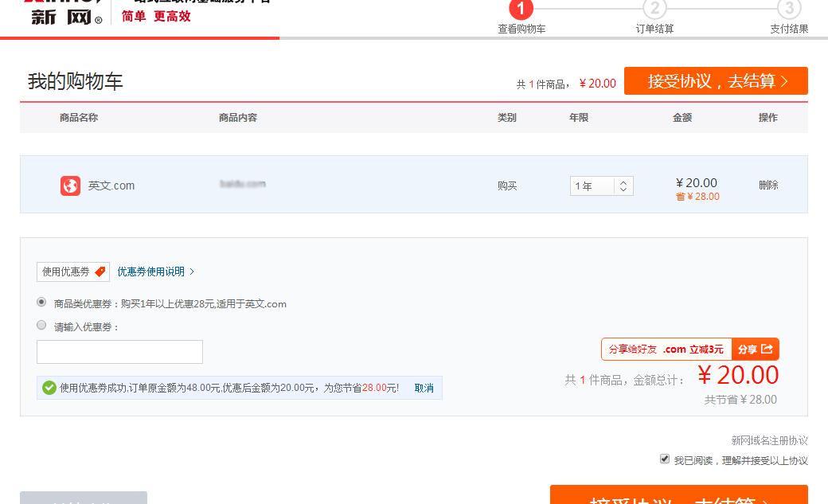Select the 查看购物车 step label
This screenshot has height=504, width=828.
coord(521,28)
